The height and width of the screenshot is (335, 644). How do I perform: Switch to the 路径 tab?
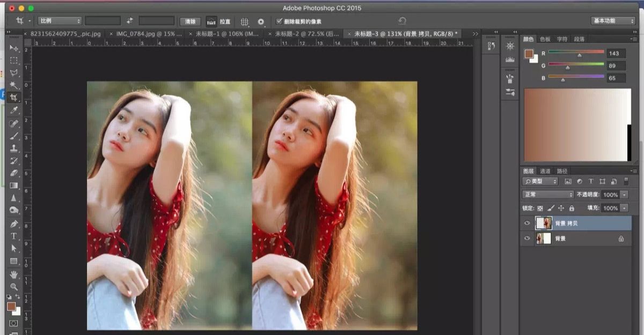pos(562,171)
